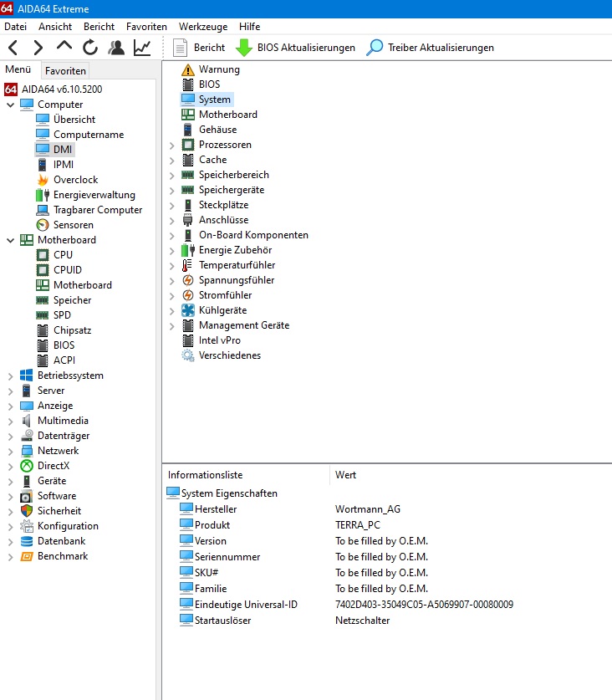Click the CPUID chip icon
This screenshot has height=700, width=612.
tap(43, 270)
